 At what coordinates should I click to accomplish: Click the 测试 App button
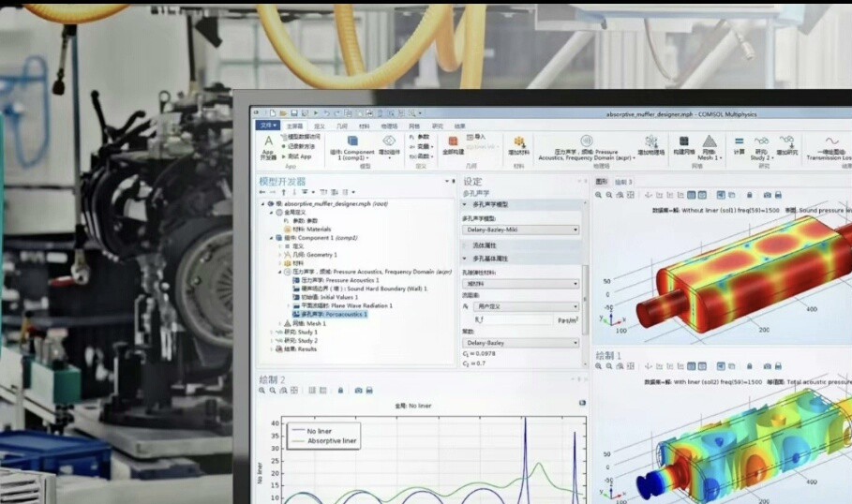pyautogui.click(x=296, y=156)
